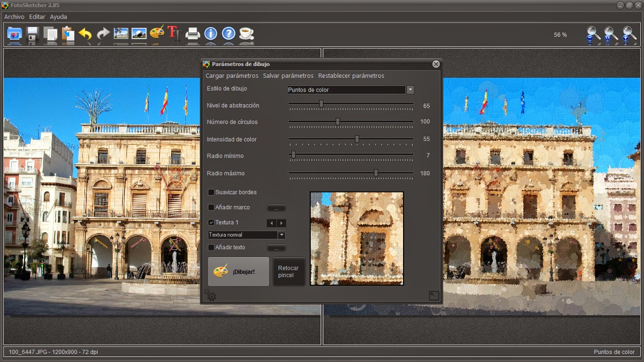The image size is (644, 362).
Task: Open the Editar menu
Action: pyautogui.click(x=37, y=17)
